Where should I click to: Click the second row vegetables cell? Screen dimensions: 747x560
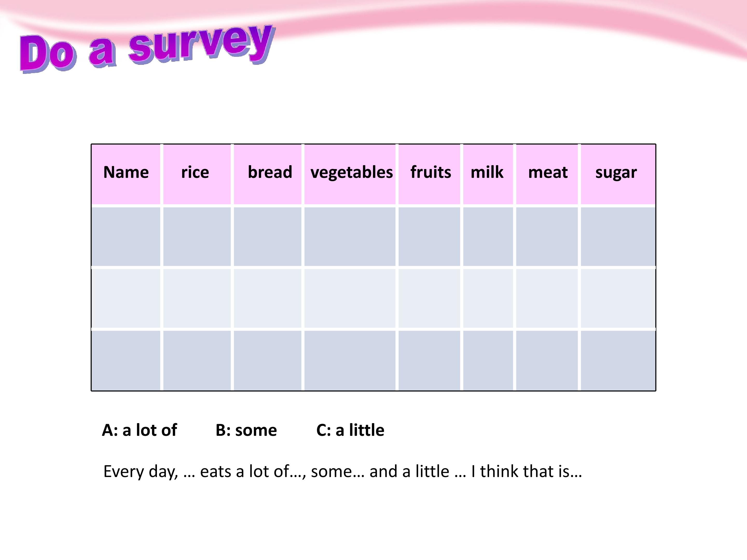point(350,298)
